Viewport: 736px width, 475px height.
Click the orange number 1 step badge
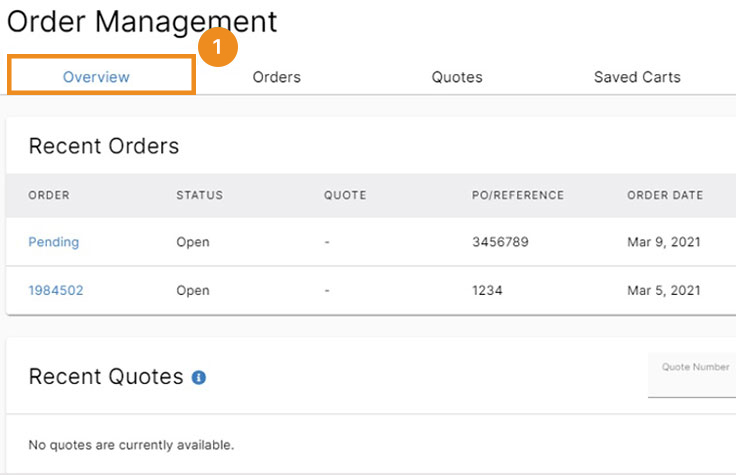tap(218, 47)
